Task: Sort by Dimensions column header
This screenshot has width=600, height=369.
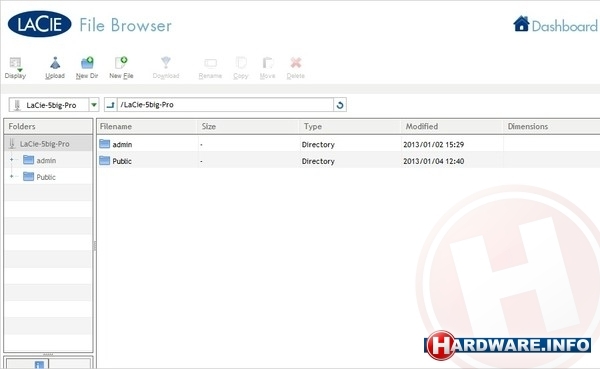Action: tap(551, 126)
